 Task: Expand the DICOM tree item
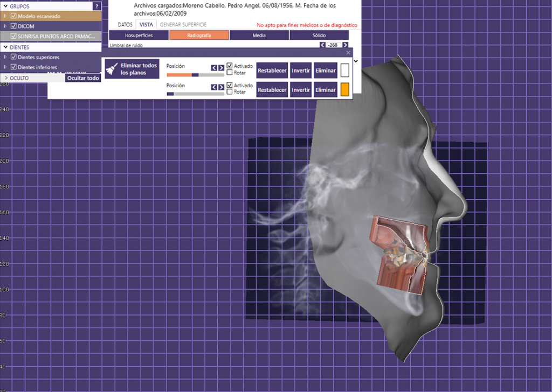pyautogui.click(x=5, y=26)
